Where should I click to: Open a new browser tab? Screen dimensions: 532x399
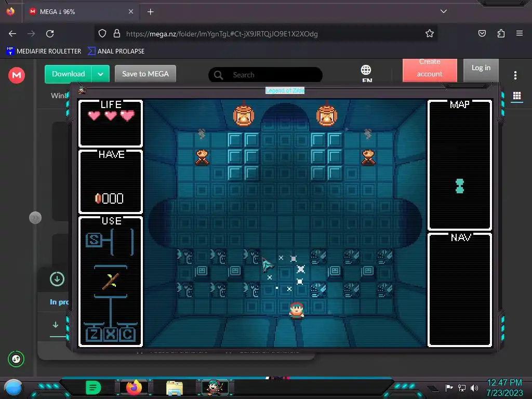[x=150, y=12]
